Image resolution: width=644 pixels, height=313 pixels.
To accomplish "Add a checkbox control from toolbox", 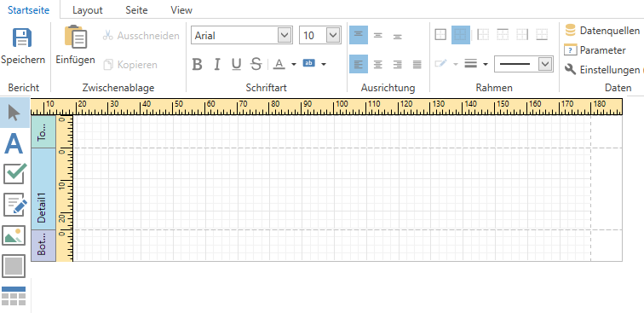I will [14, 174].
